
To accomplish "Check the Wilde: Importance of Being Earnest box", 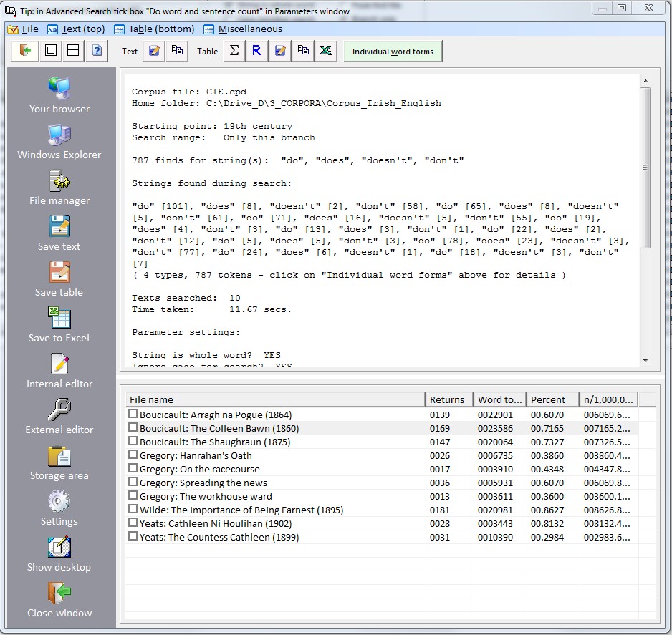I will click(x=133, y=510).
